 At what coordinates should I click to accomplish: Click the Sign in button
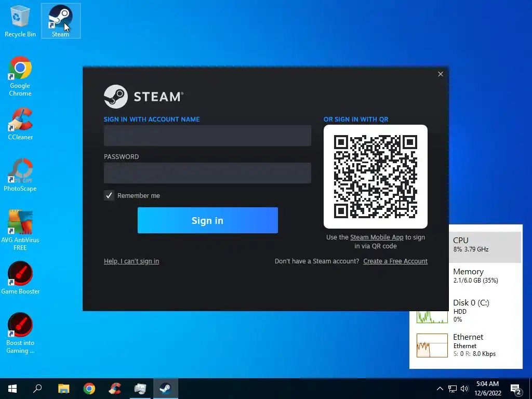pos(208,220)
